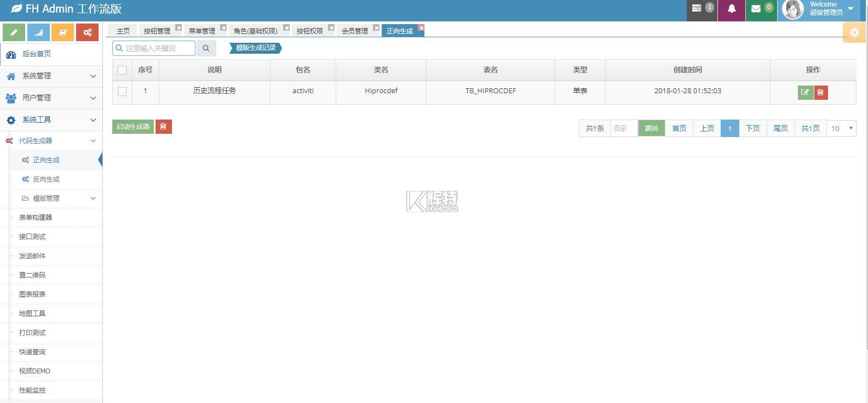
Task: Expand the 系统管理 sidebar menu
Action: [51, 76]
